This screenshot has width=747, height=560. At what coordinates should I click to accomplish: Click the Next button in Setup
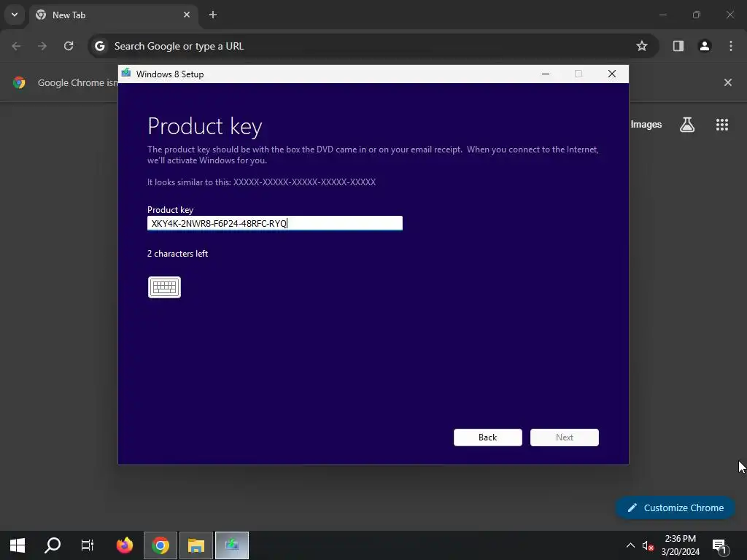pyautogui.click(x=564, y=437)
